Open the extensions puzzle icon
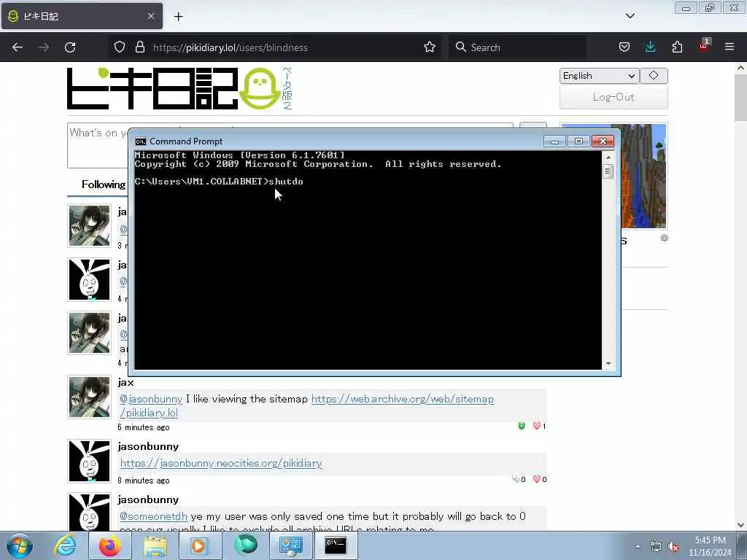 point(677,47)
